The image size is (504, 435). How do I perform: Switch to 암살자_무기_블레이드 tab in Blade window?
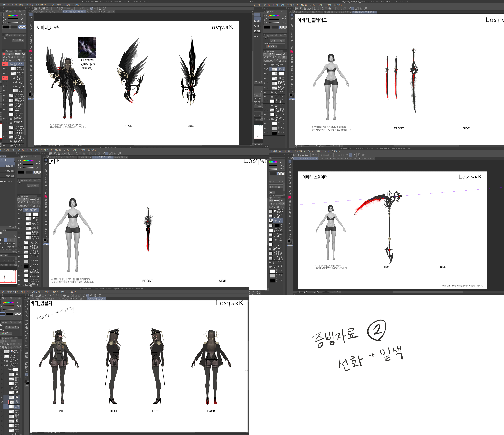(x=365, y=12)
